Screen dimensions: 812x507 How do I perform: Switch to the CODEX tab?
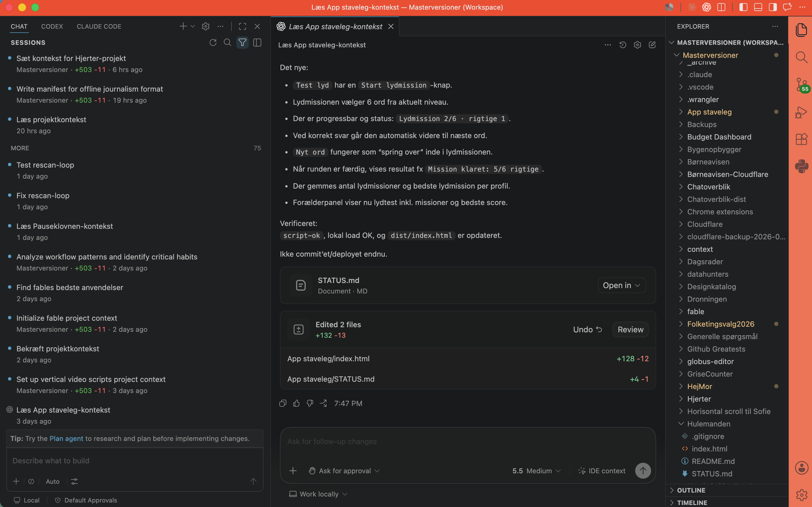pyautogui.click(x=52, y=26)
